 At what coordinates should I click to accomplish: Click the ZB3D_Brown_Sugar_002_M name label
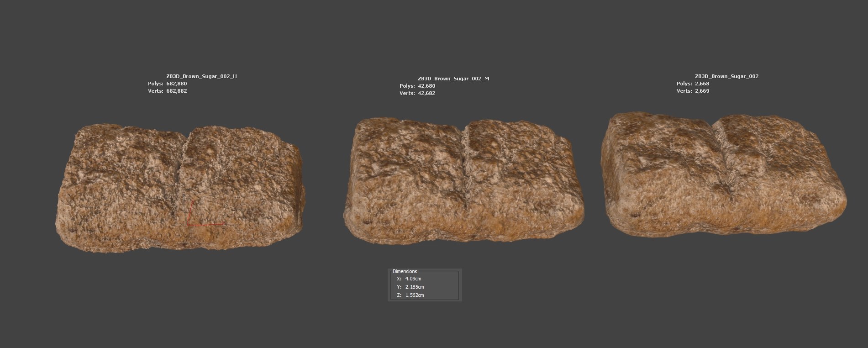click(453, 79)
